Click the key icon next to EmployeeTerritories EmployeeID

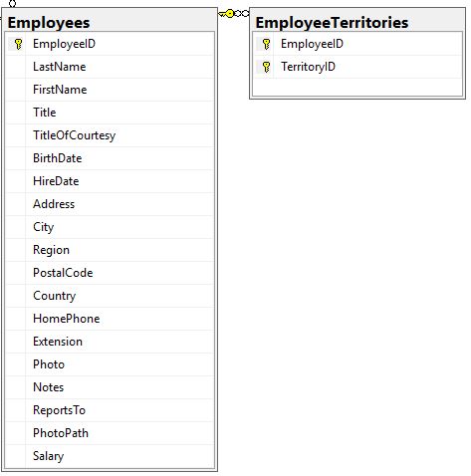266,44
